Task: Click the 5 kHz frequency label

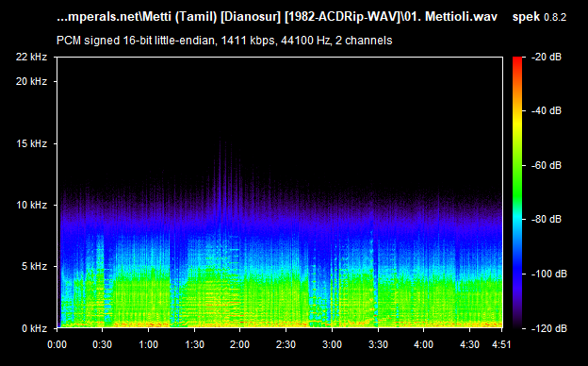Action: (35, 267)
